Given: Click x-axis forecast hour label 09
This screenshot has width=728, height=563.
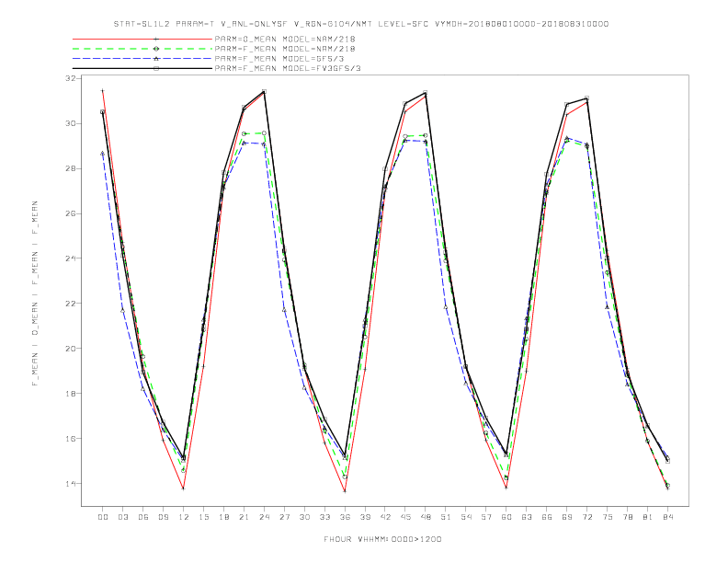Looking at the screenshot, I should coord(163,517).
